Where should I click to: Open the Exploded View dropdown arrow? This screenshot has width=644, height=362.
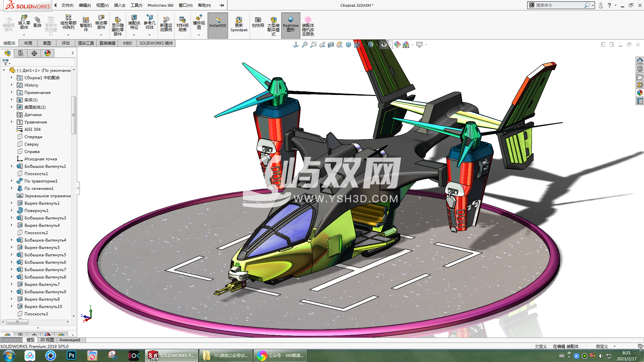pos(199,35)
